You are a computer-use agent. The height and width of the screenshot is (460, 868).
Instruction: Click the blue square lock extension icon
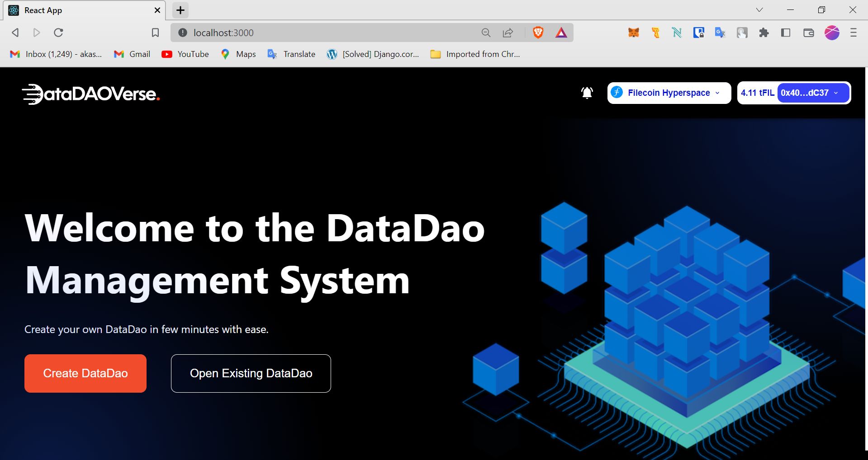(x=698, y=33)
